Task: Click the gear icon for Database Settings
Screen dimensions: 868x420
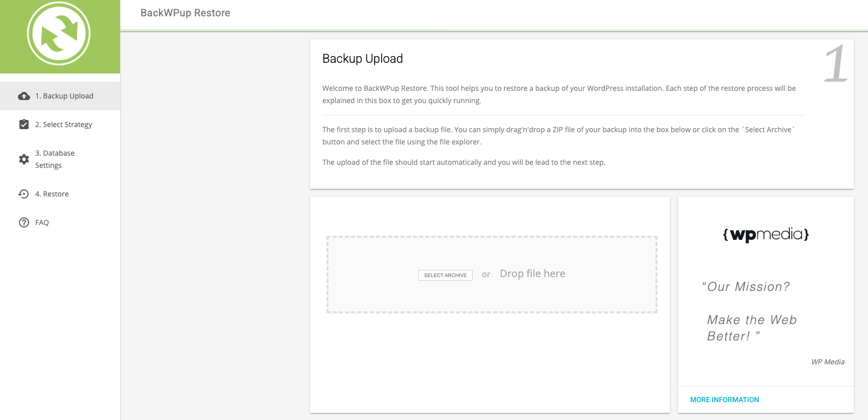Action: (x=24, y=159)
